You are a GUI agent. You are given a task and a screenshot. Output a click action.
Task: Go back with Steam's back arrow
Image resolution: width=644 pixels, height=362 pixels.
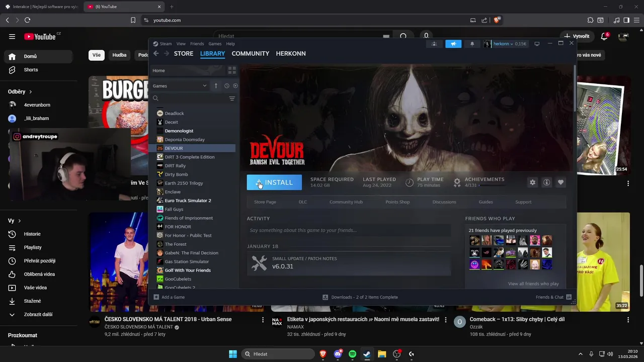pos(156,53)
